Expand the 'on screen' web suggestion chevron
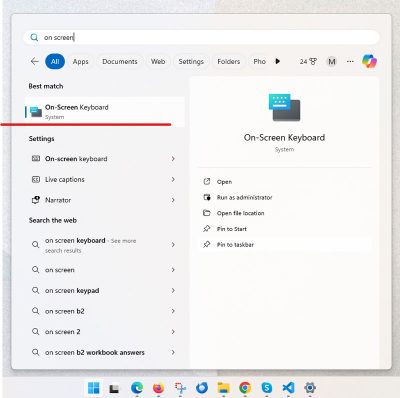Screen dimensions: 400x398 [173, 270]
